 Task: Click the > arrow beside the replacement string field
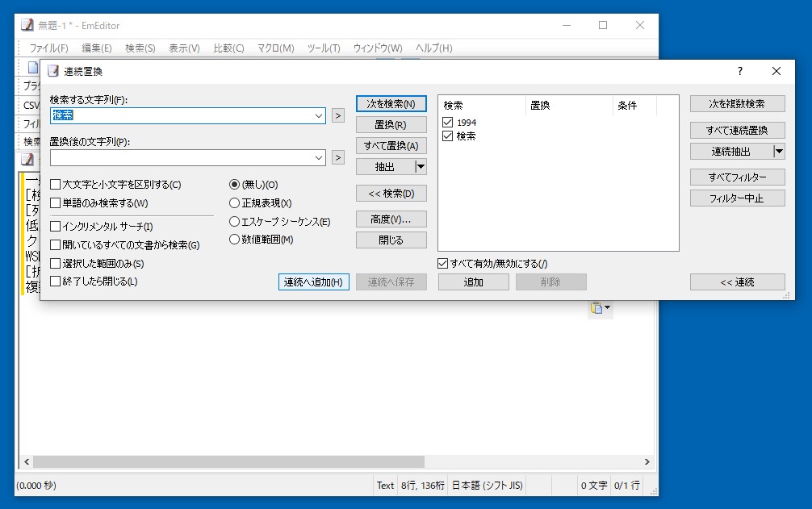pos(337,157)
